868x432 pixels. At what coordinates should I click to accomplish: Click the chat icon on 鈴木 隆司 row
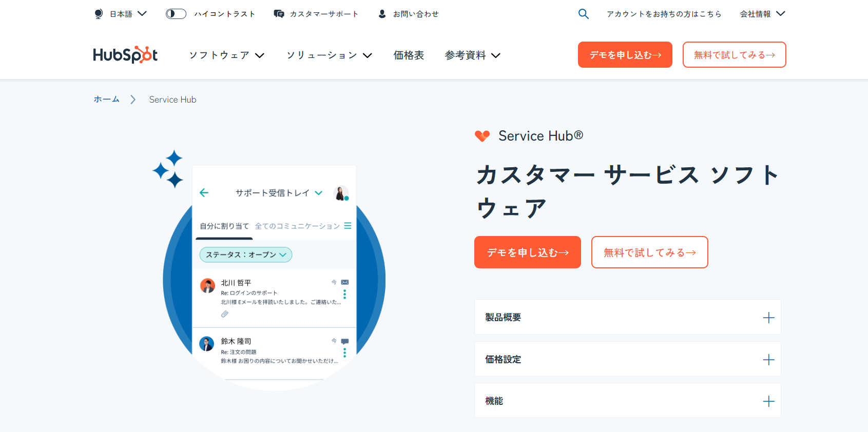coord(345,341)
